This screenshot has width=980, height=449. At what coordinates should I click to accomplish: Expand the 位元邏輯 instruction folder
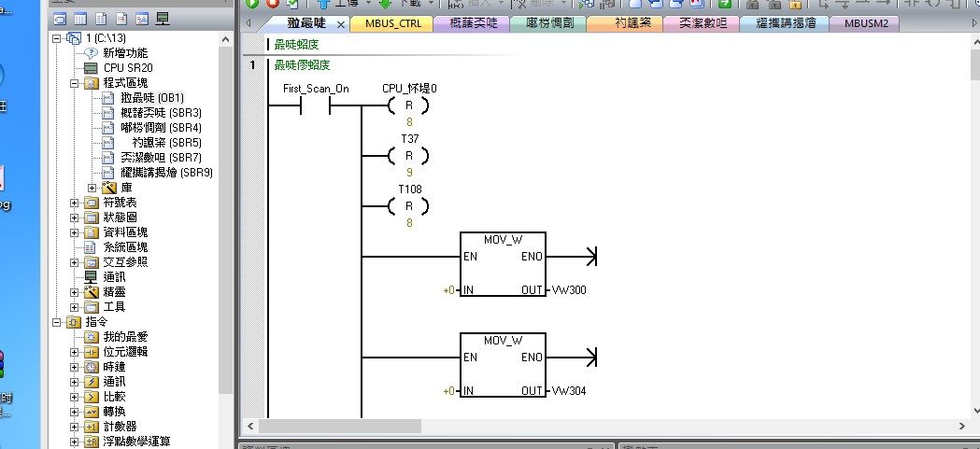pyautogui.click(x=76, y=352)
